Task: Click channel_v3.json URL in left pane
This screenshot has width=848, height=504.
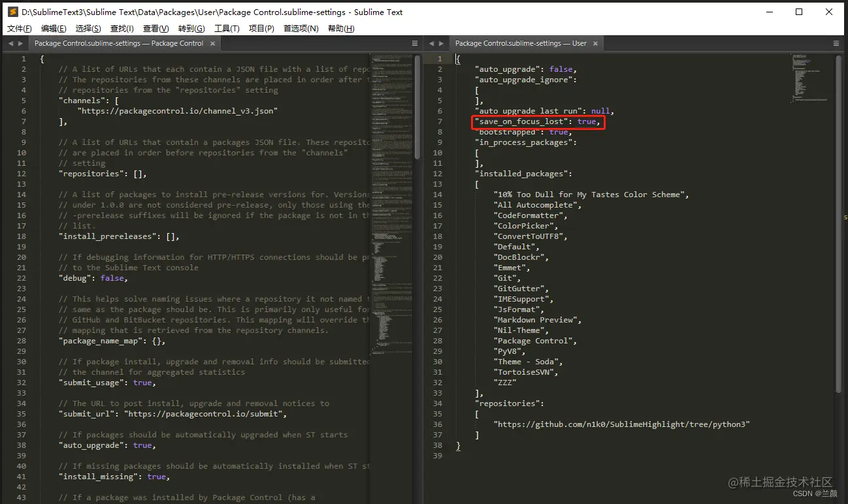Action: pos(178,111)
